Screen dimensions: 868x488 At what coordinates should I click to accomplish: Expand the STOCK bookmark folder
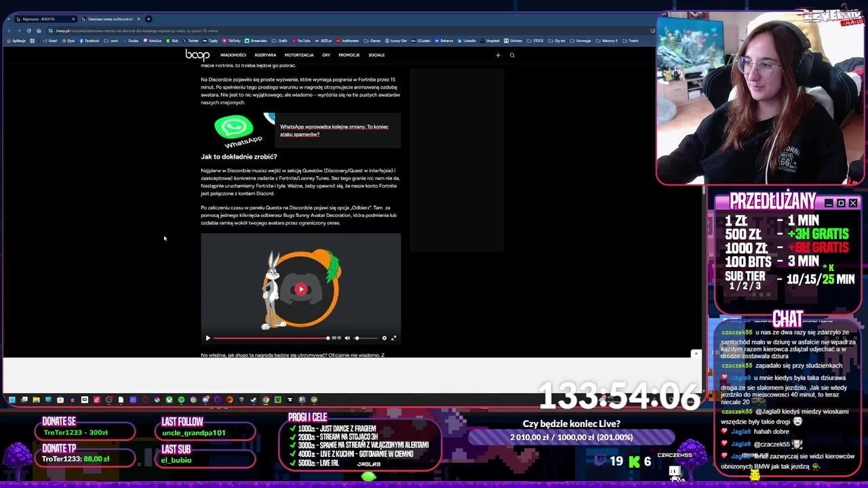pyautogui.click(x=535, y=41)
